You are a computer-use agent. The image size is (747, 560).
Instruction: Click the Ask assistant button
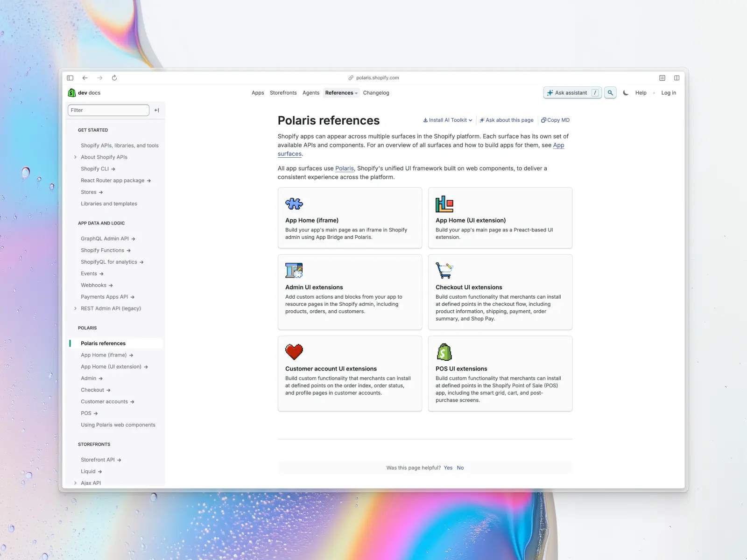[572, 93]
